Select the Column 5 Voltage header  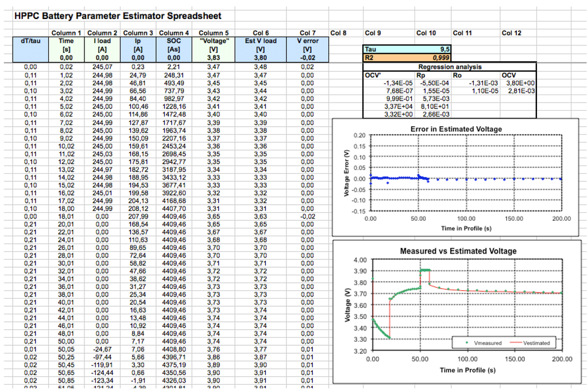click(x=213, y=41)
